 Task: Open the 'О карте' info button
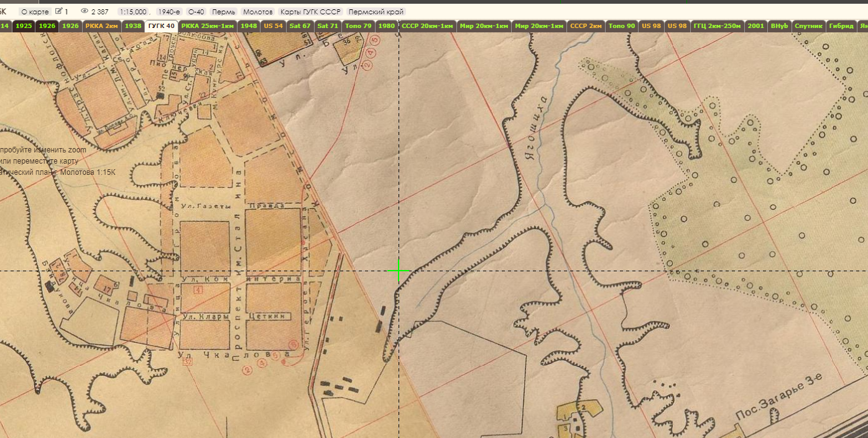tap(35, 12)
